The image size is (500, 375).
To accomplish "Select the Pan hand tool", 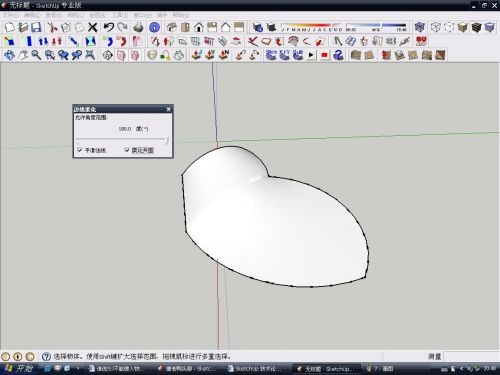I will 23,55.
